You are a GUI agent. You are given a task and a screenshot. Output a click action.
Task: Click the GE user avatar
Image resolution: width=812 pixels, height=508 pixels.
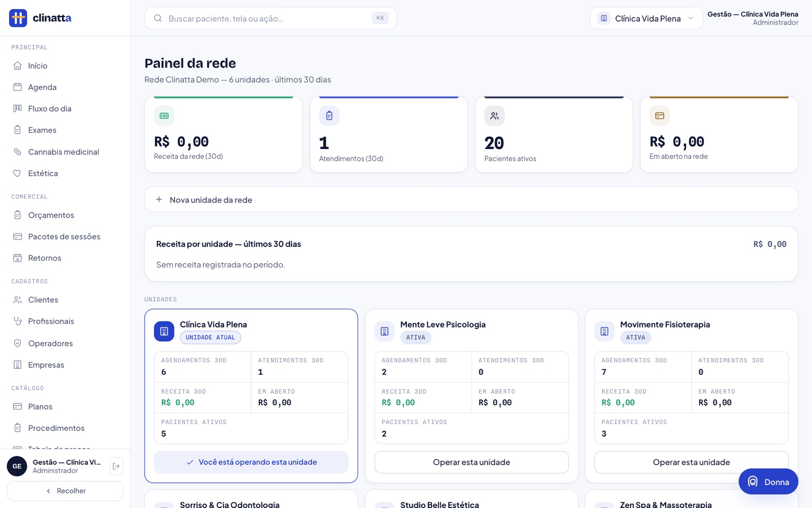[x=17, y=466]
